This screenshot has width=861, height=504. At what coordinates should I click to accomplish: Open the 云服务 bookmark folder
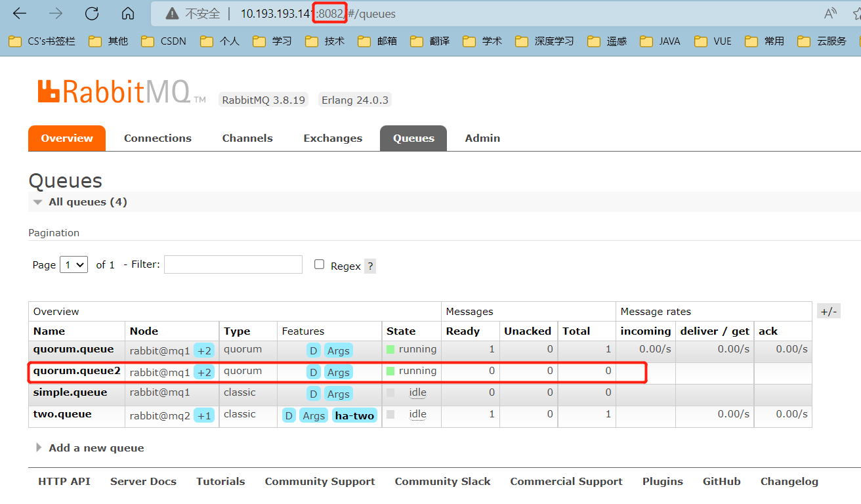822,41
